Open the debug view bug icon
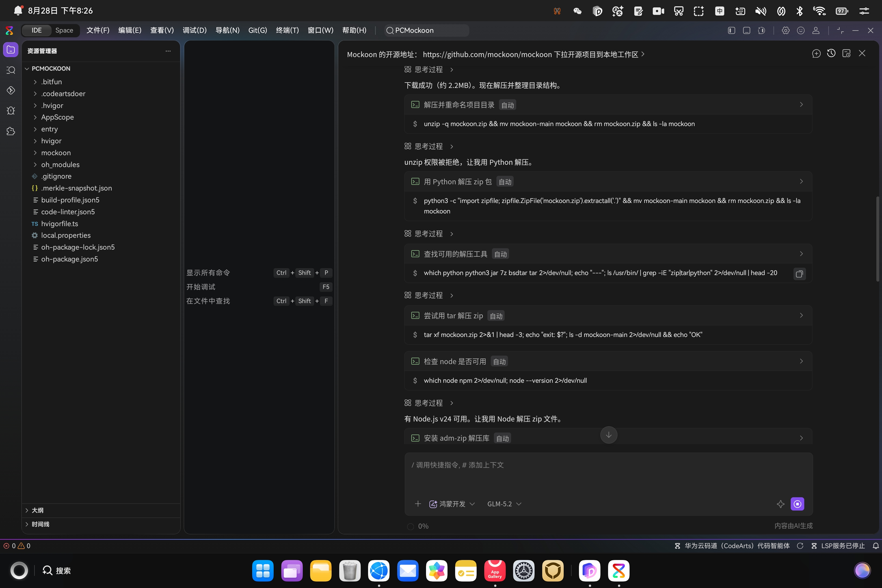This screenshot has width=882, height=588. (11, 111)
